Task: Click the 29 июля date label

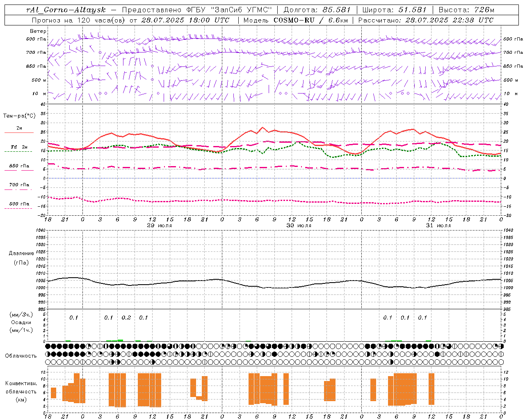Action: click(x=160, y=226)
